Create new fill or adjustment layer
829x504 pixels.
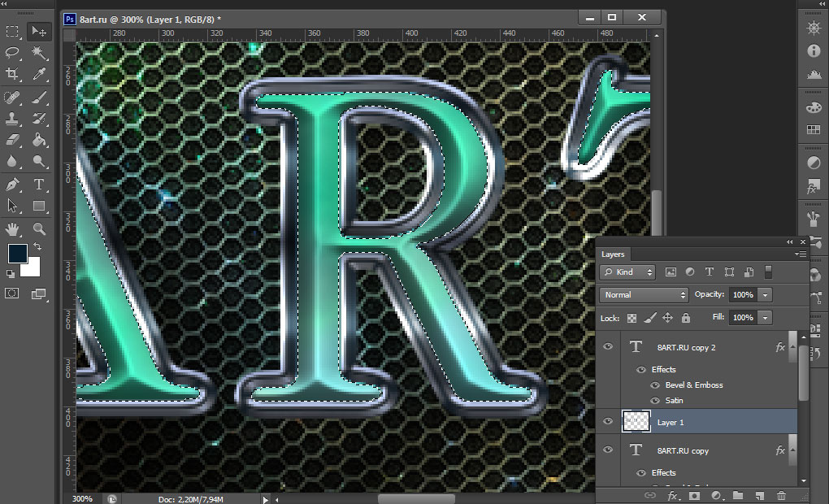(716, 496)
